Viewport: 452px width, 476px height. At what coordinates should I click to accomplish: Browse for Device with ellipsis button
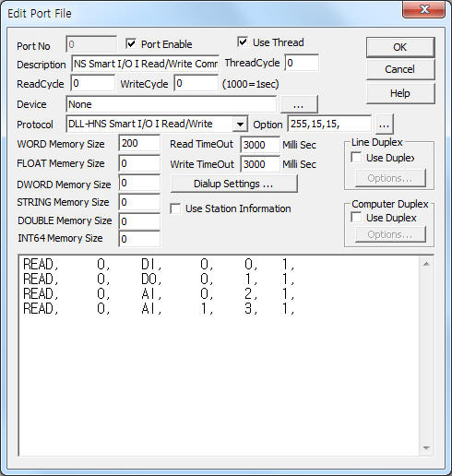[299, 104]
